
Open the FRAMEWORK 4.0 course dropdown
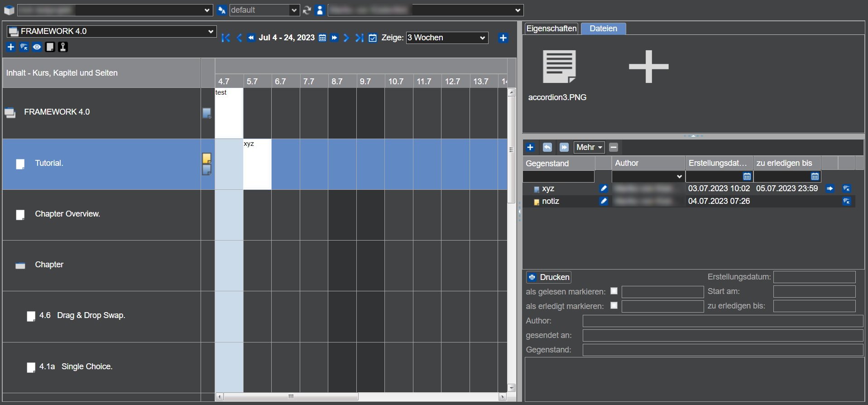coord(111,31)
